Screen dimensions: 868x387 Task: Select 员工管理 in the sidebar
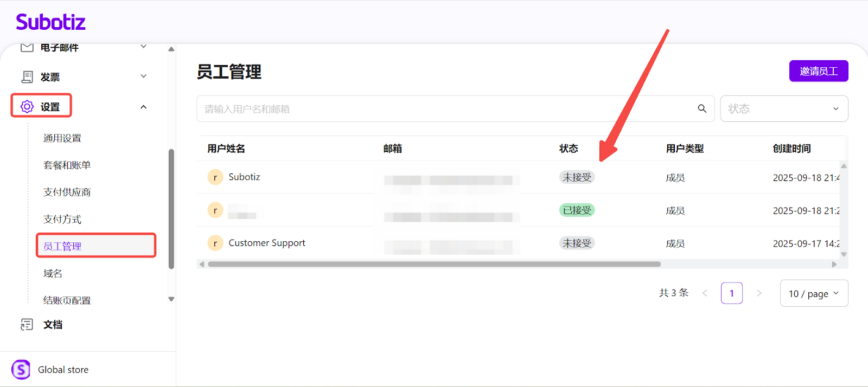[62, 246]
